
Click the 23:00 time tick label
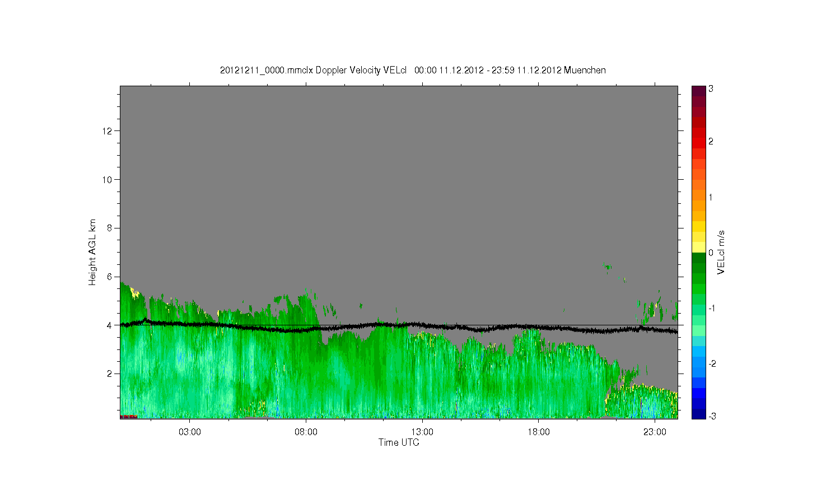point(655,432)
